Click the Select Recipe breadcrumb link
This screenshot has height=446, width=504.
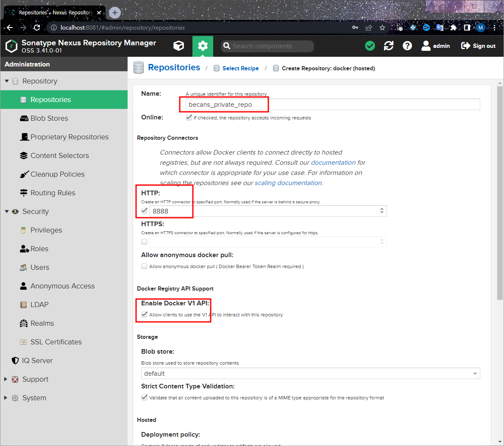(240, 68)
